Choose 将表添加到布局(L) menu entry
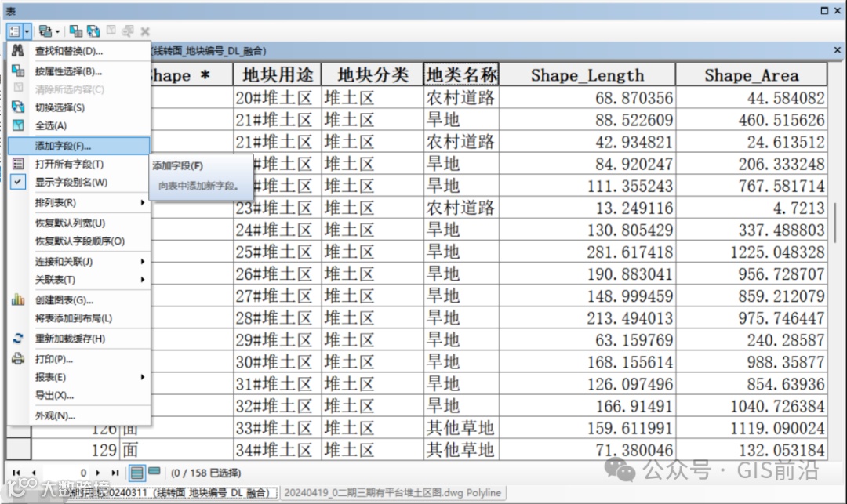The image size is (847, 504). [79, 318]
